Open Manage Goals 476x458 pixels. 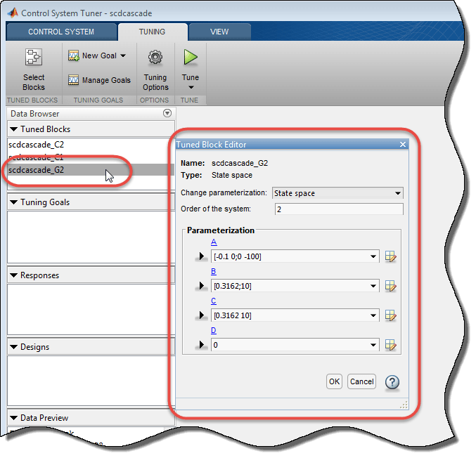(99, 80)
